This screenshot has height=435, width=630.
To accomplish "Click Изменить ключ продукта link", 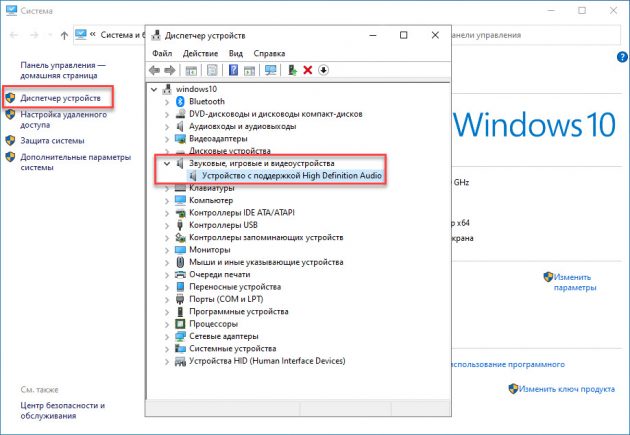I will coord(567,389).
